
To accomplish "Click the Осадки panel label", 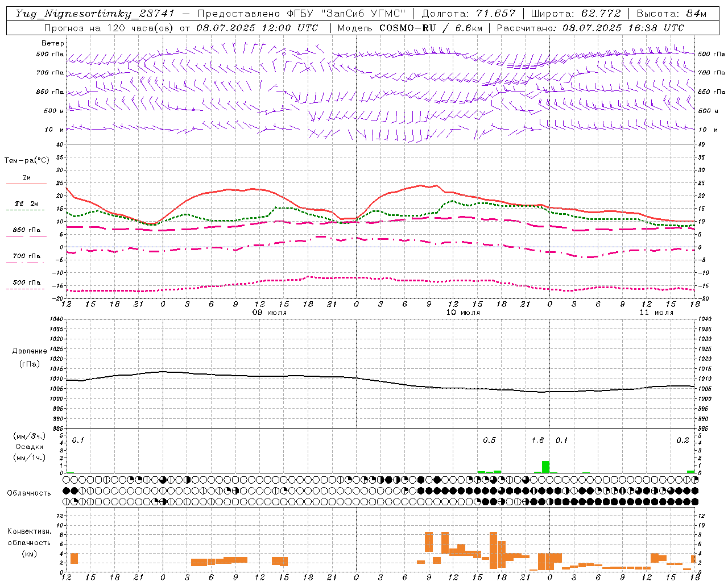I will pyautogui.click(x=28, y=447).
